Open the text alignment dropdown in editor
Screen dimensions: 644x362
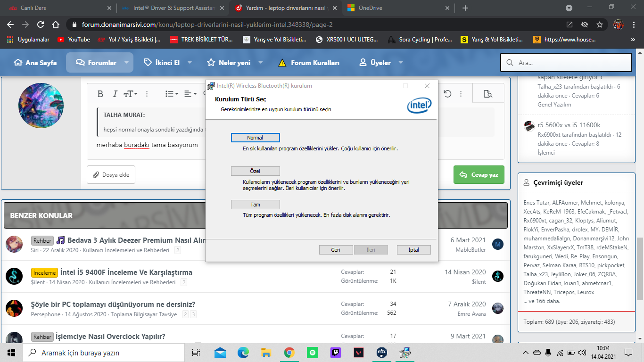click(x=190, y=94)
